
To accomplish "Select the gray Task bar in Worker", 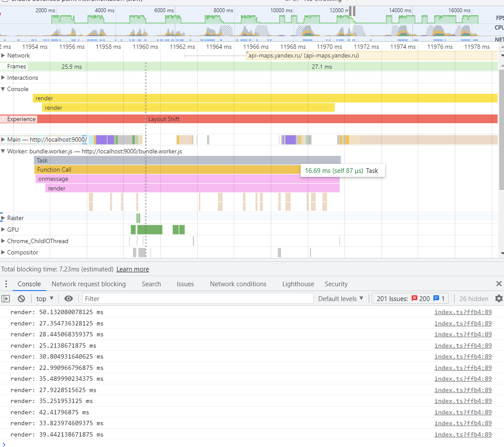I will click(x=187, y=160).
